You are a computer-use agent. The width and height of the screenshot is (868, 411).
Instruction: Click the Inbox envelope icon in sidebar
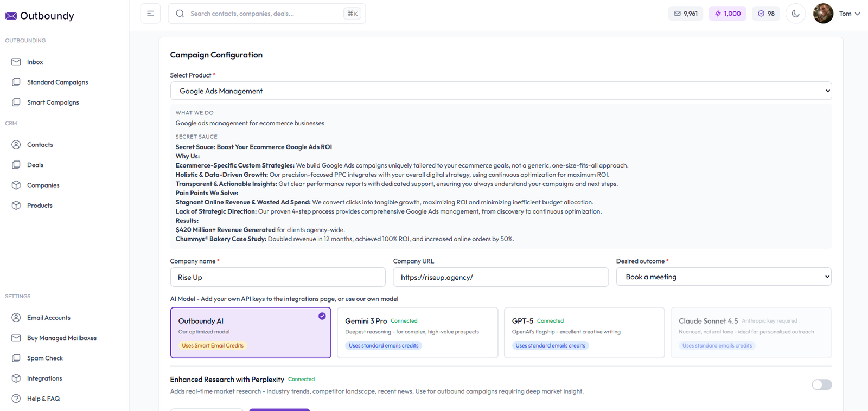point(16,62)
